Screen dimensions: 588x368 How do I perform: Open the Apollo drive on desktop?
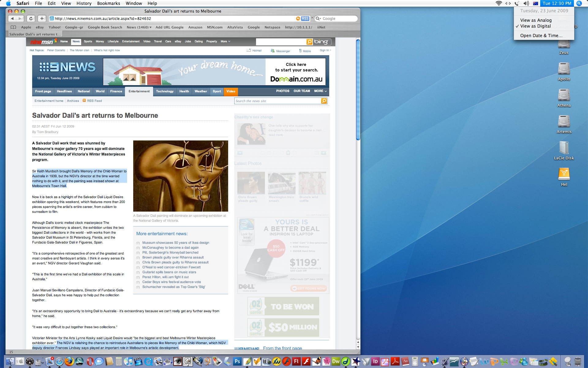(x=564, y=69)
